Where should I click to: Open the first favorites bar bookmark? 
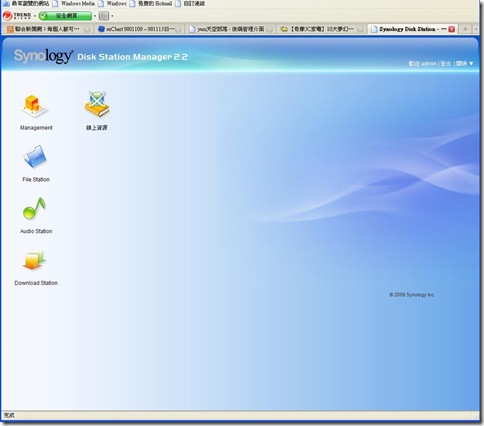tap(26, 4)
